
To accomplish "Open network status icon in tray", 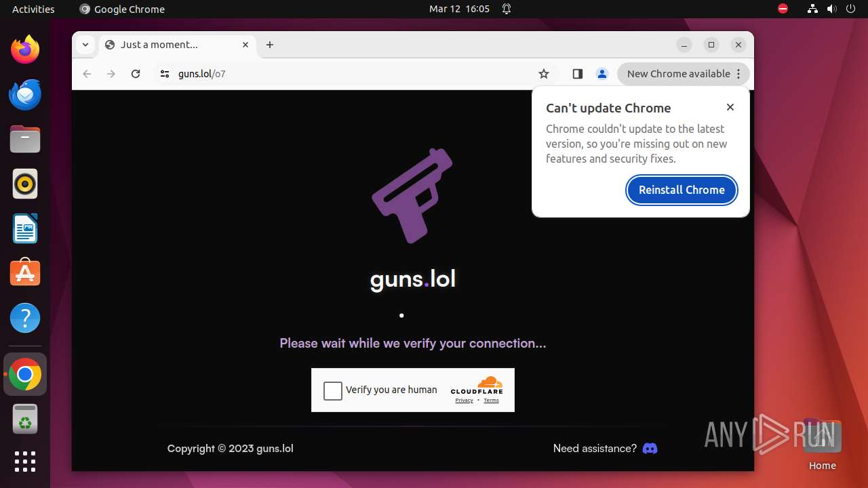I will click(x=812, y=9).
